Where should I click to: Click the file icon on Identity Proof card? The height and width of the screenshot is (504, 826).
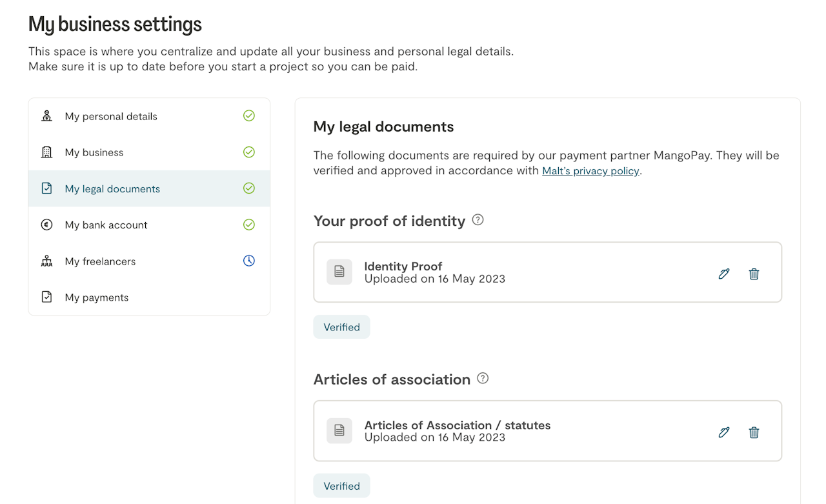click(x=339, y=272)
